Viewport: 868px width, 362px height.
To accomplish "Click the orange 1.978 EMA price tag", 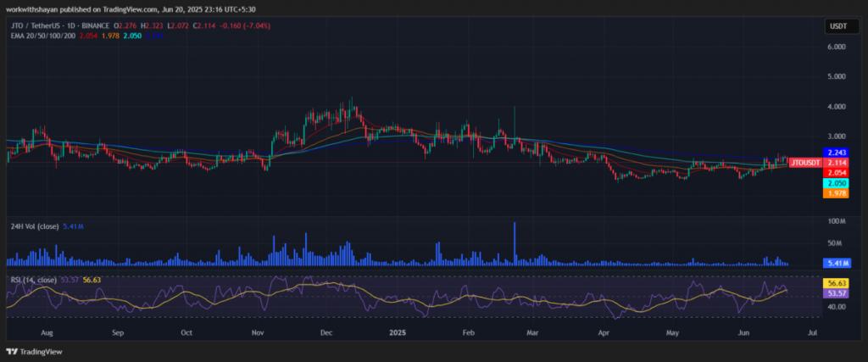I will 837,194.
